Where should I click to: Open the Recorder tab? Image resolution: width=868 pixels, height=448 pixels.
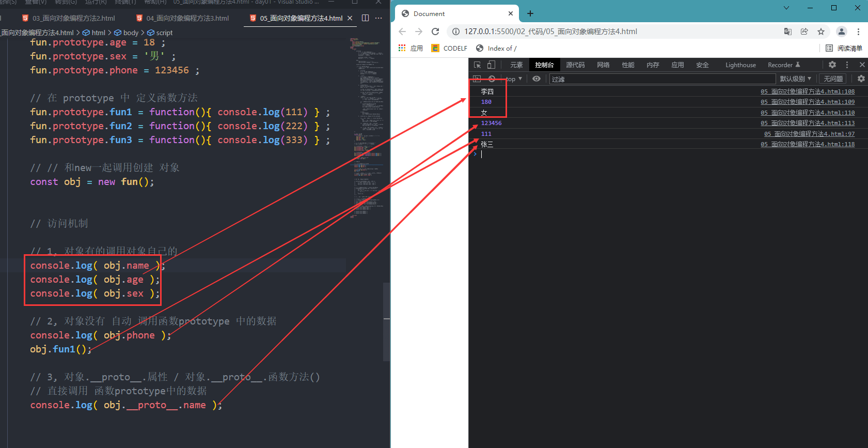pyautogui.click(x=783, y=65)
